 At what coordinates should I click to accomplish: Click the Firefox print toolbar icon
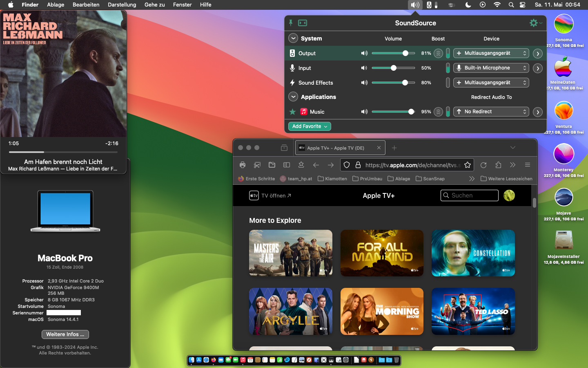tap(243, 165)
